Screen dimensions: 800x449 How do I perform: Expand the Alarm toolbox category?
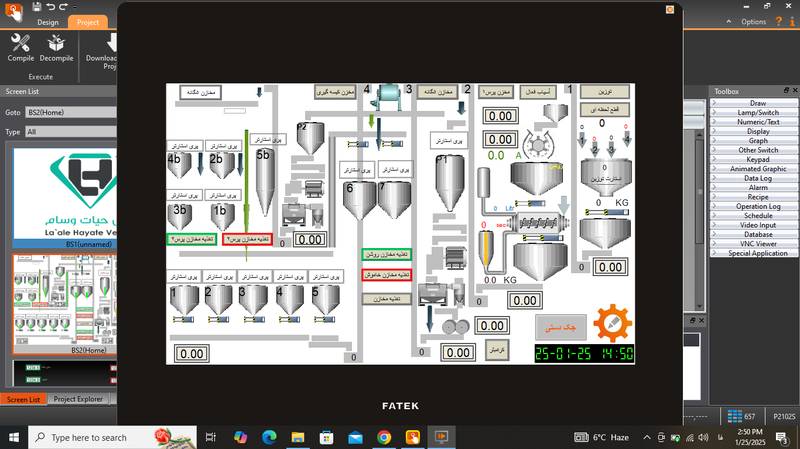(x=757, y=187)
